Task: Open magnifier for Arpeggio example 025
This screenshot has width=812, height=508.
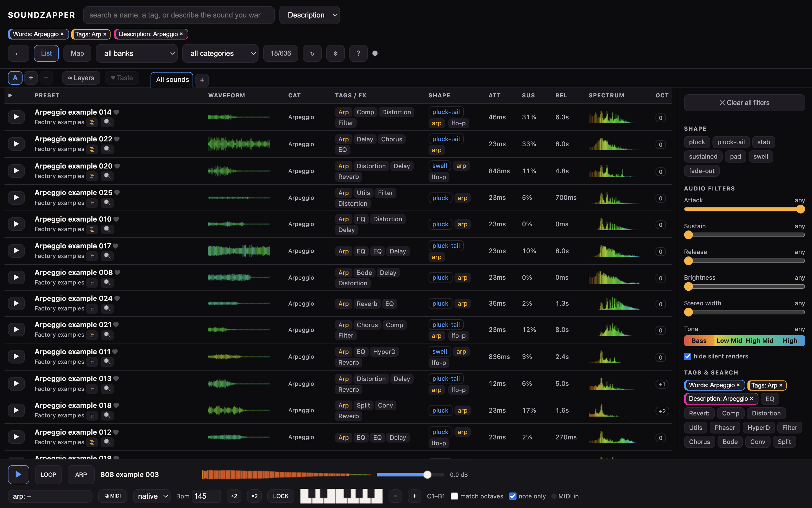Action: pos(107,203)
